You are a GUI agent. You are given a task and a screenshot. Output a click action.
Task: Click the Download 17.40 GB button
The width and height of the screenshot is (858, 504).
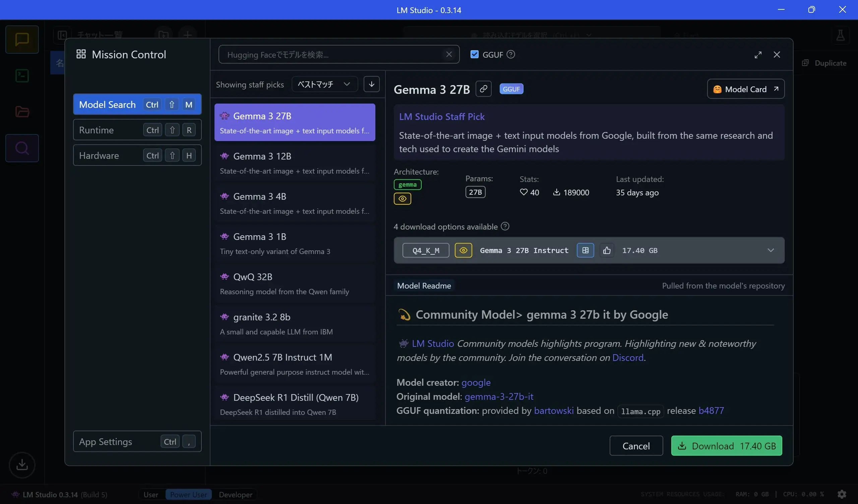(x=727, y=445)
